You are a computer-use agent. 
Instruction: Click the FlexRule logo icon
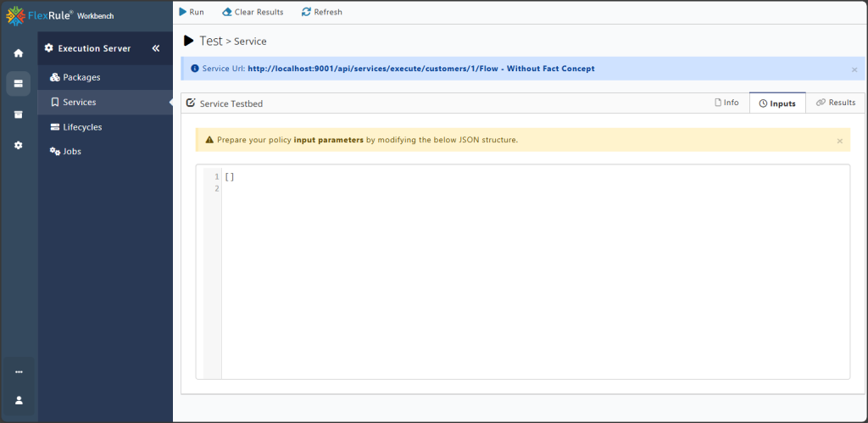15,15
